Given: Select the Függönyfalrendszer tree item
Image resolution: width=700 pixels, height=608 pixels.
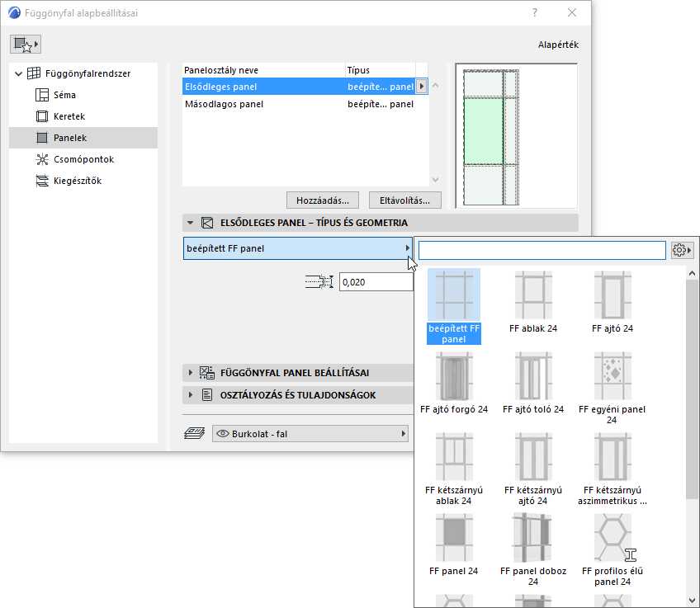Looking at the screenshot, I should click(87, 73).
